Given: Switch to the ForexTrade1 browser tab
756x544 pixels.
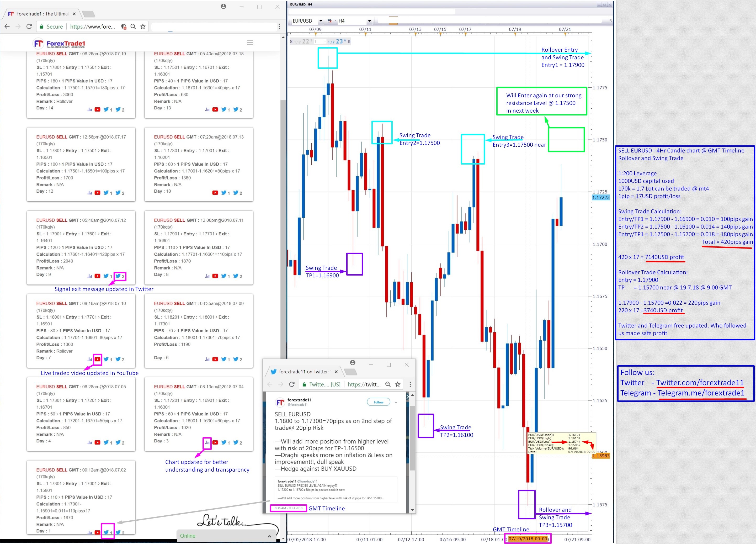Looking at the screenshot, I should tap(41, 14).
